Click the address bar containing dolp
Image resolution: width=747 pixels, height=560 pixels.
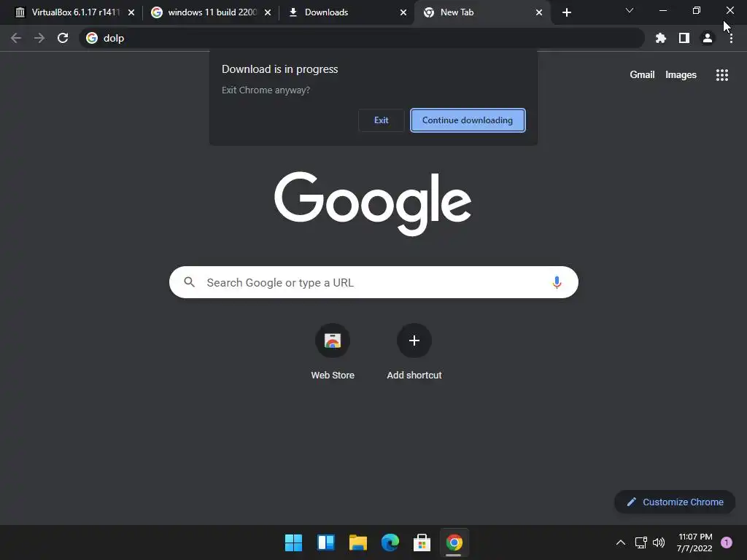[362, 38]
